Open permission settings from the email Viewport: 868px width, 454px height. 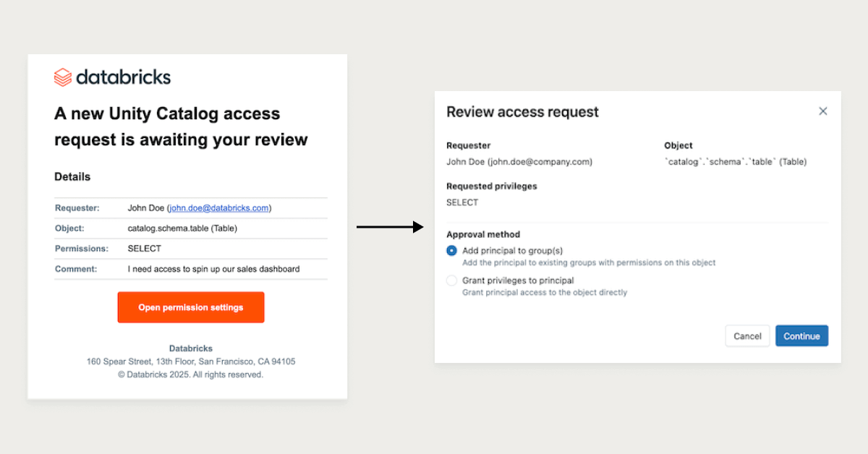[x=191, y=307]
